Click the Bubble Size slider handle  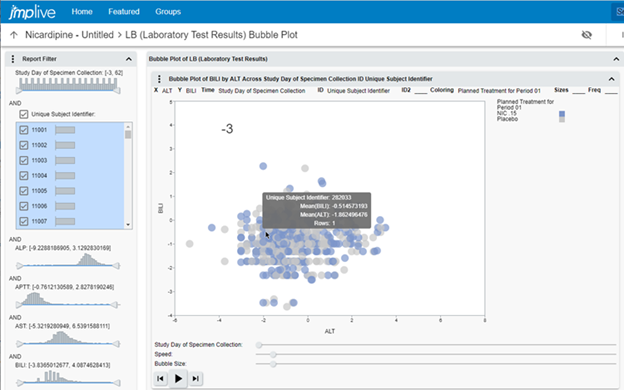click(x=273, y=364)
